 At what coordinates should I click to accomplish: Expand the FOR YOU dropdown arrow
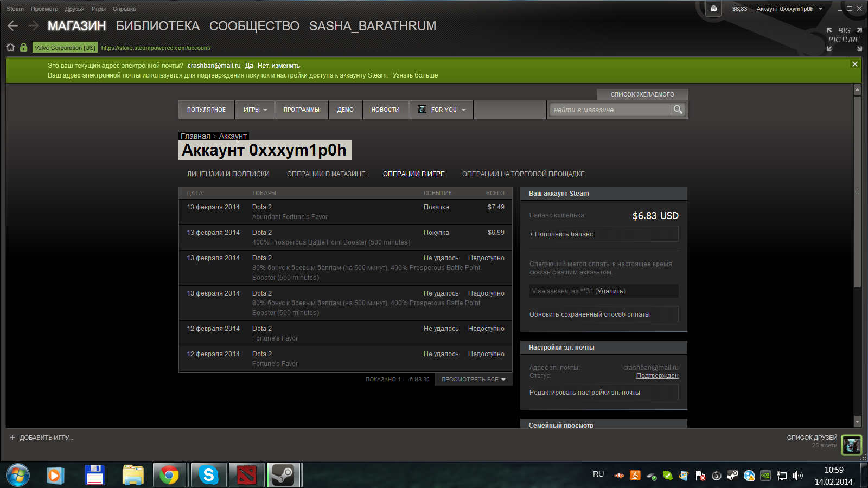click(x=464, y=110)
